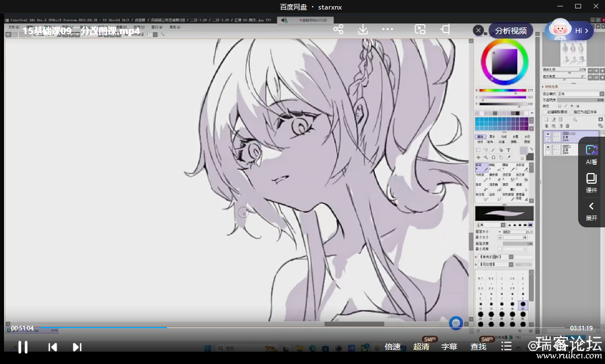Click the SAI brightness V slider
Viewport: 605px width, 364px height.
pyautogui.click(x=502, y=104)
